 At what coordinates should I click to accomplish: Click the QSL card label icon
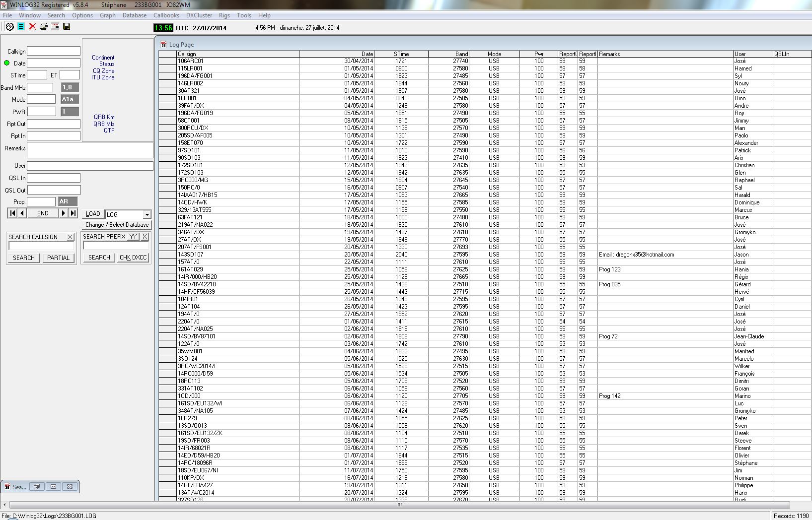pos(55,27)
